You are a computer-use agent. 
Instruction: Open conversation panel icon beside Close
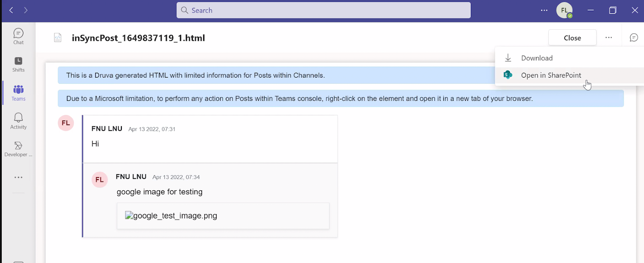[x=634, y=38]
